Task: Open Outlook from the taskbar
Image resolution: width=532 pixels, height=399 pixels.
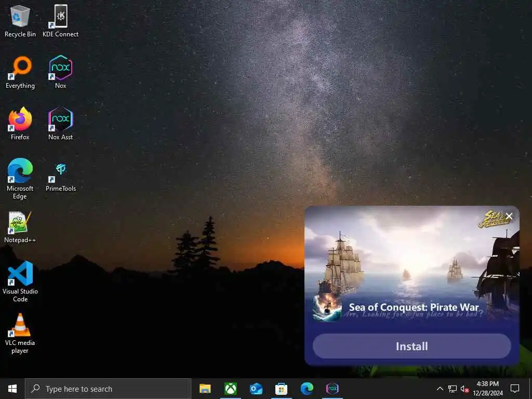Action: coord(256,389)
